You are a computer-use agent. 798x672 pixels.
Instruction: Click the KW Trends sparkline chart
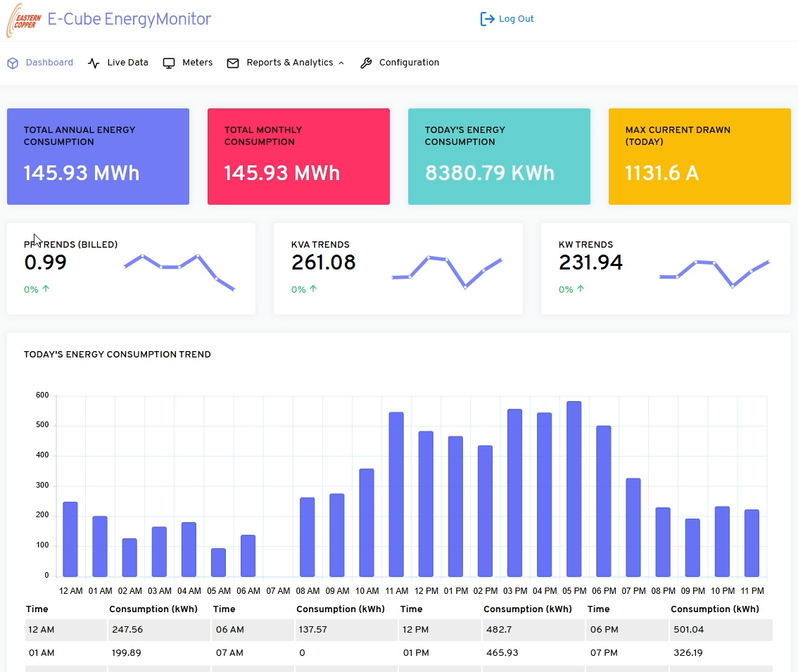pyautogui.click(x=714, y=272)
